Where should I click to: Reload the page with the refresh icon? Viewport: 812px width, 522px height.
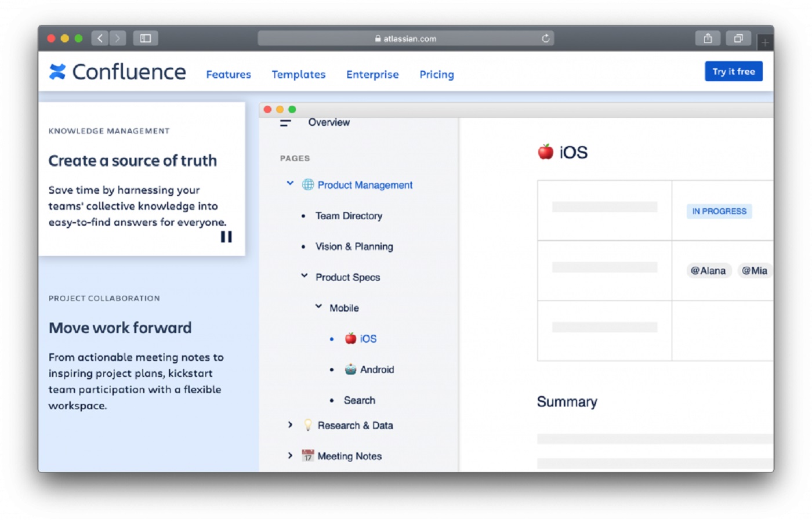546,38
